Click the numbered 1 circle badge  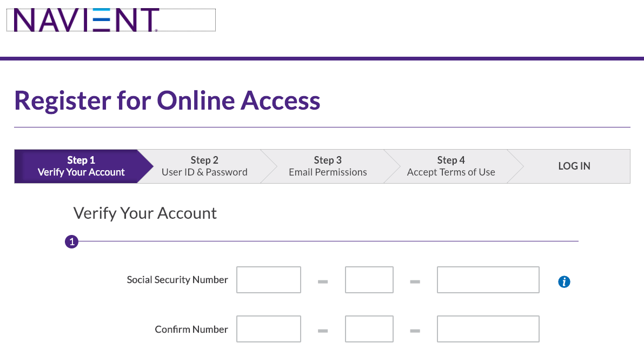71,241
